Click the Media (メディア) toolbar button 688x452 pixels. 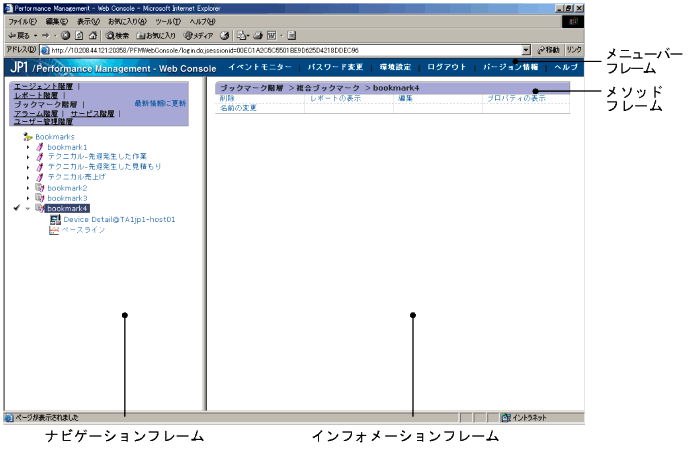[198, 36]
